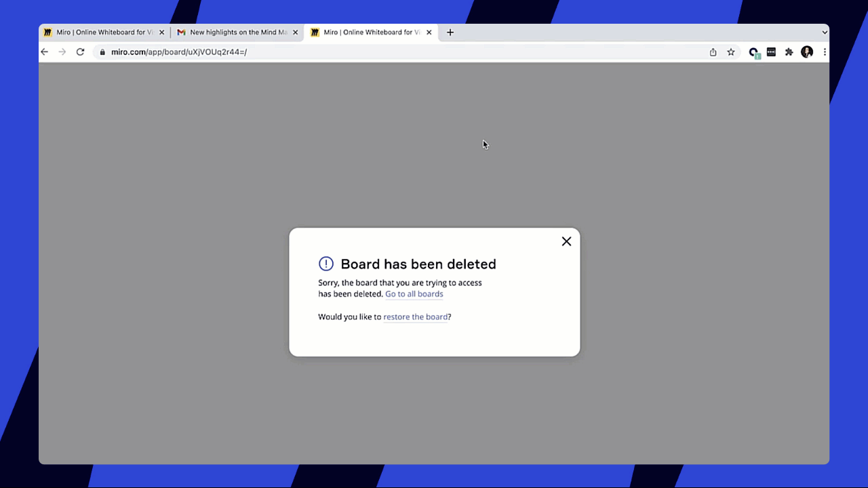Dismiss the 'Board has been deleted' dialog

pyautogui.click(x=566, y=241)
